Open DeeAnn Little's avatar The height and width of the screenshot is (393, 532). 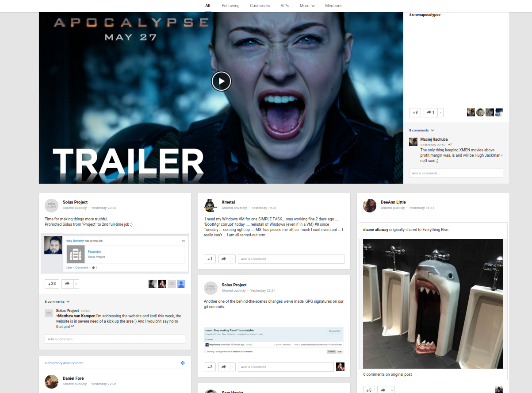[370, 205]
